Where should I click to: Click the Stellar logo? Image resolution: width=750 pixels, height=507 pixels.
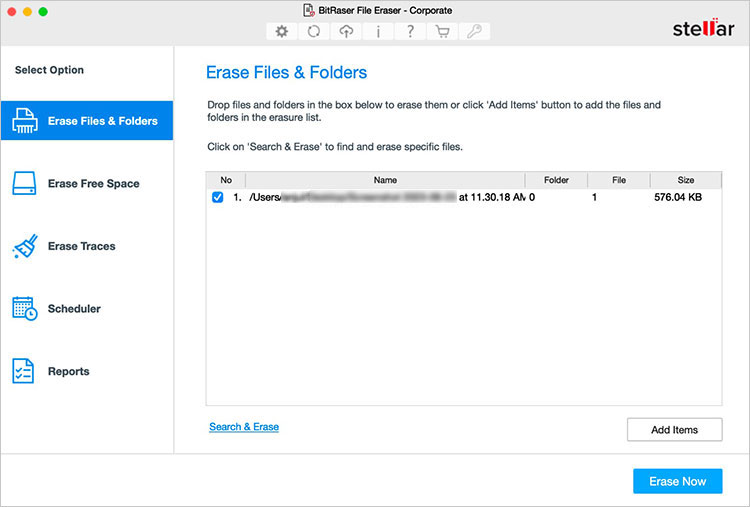pos(703,28)
